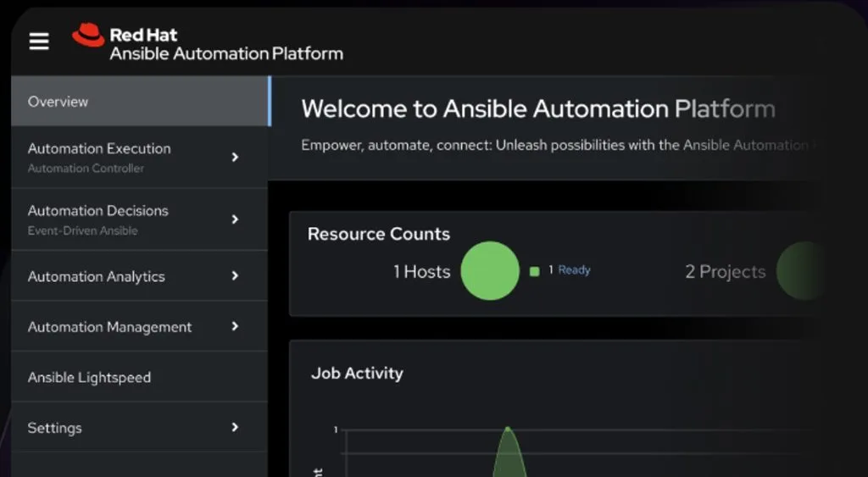The height and width of the screenshot is (477, 868).
Task: Click the Red Hat fedora logo
Action: [88, 35]
